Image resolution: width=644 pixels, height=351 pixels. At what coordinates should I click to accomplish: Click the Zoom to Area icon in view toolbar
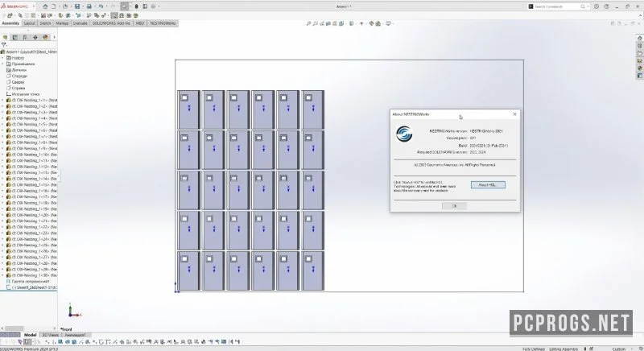click(x=315, y=24)
